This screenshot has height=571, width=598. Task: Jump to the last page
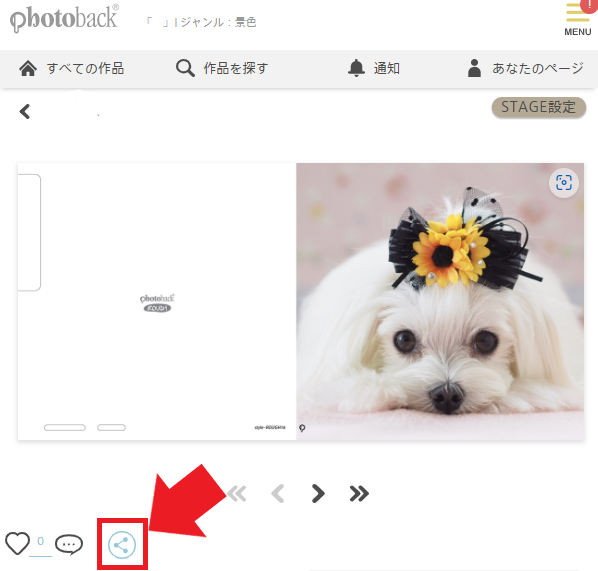[359, 494]
